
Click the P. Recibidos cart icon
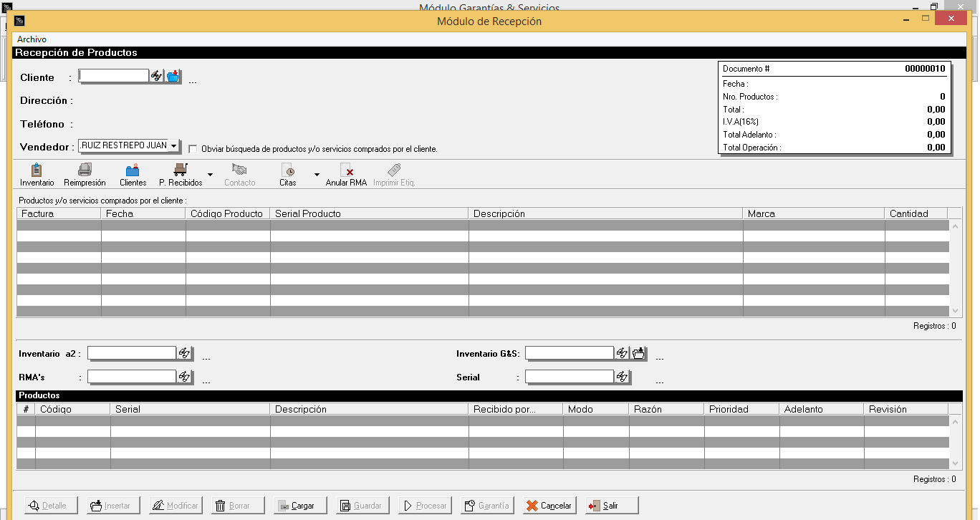[x=180, y=170]
